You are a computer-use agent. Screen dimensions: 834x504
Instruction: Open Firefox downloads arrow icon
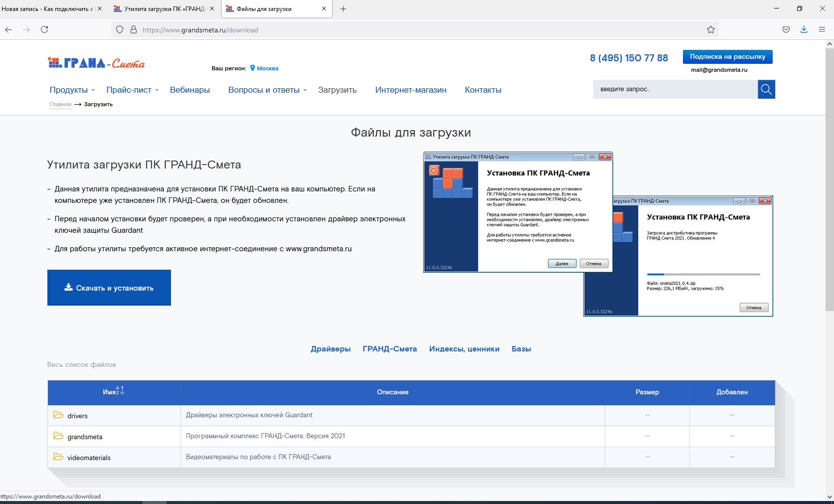(x=804, y=30)
